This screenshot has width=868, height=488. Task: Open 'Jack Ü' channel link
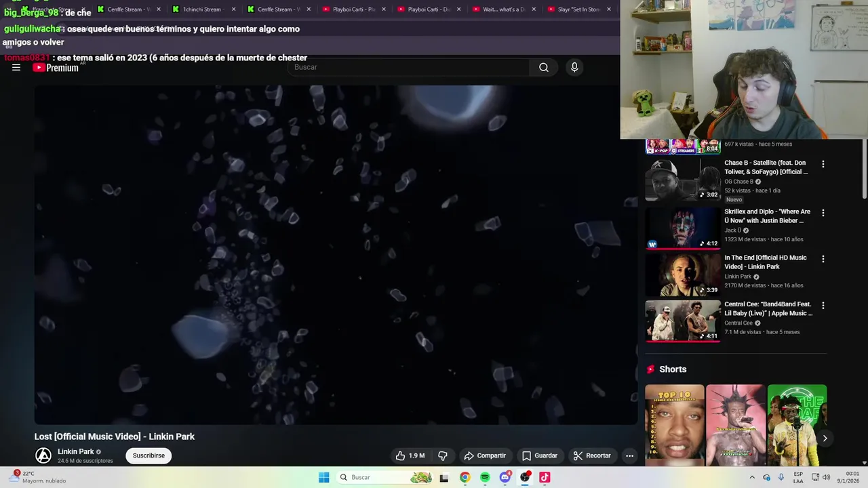click(733, 230)
